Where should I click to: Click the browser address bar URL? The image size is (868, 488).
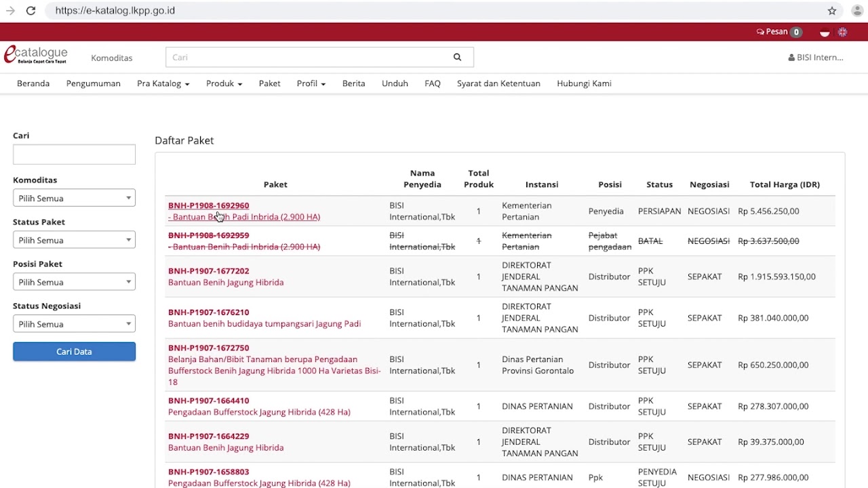(x=115, y=11)
